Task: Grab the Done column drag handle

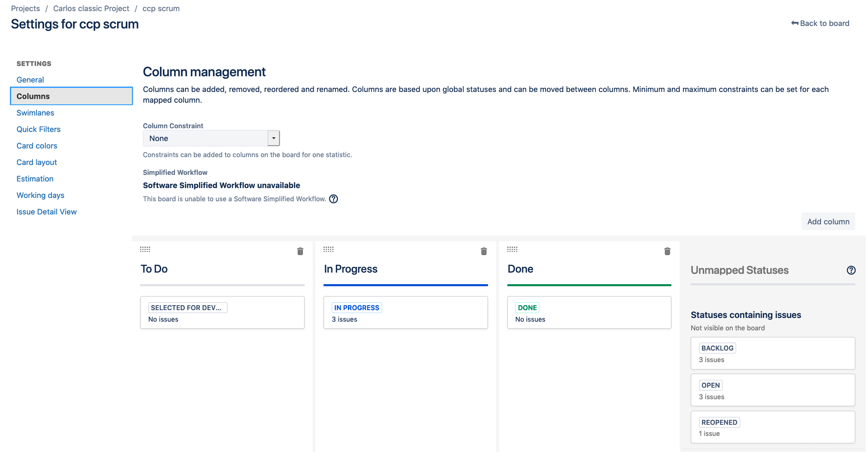Action: (512, 249)
